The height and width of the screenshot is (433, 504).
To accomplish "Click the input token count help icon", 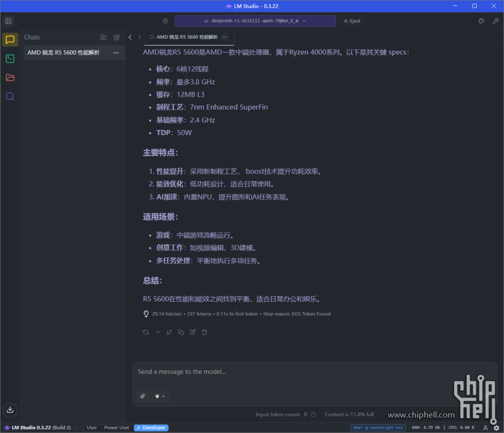I will tap(313, 414).
